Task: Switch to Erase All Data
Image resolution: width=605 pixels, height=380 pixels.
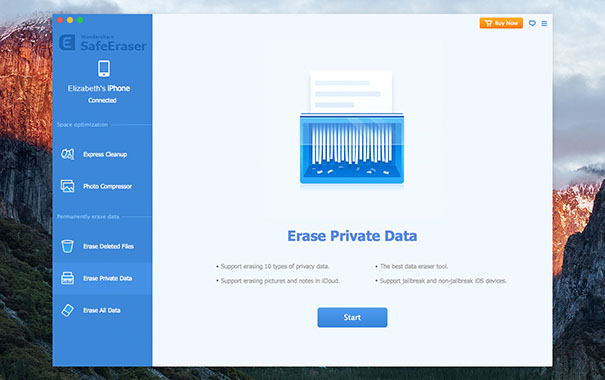Action: [102, 310]
